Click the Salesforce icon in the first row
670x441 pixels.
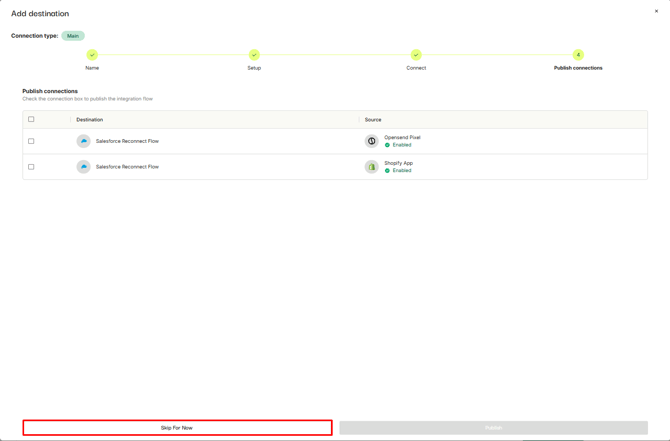click(84, 141)
